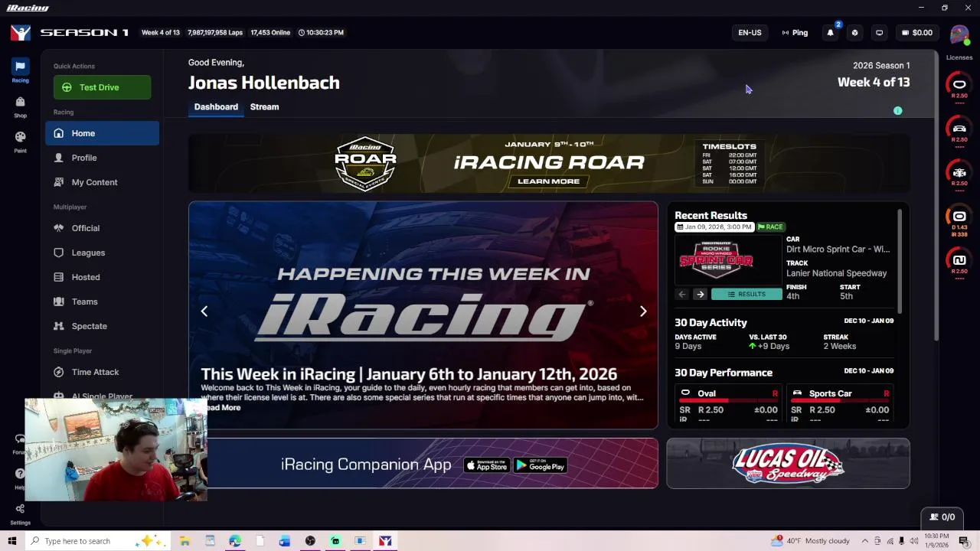Open Profile in the sidebar
This screenshot has height=551, width=980.
pos(102,158)
